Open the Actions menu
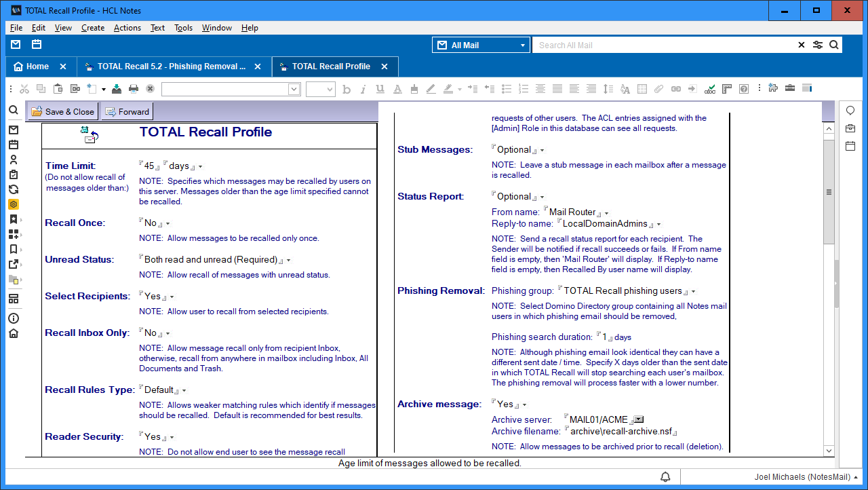 [x=127, y=28]
